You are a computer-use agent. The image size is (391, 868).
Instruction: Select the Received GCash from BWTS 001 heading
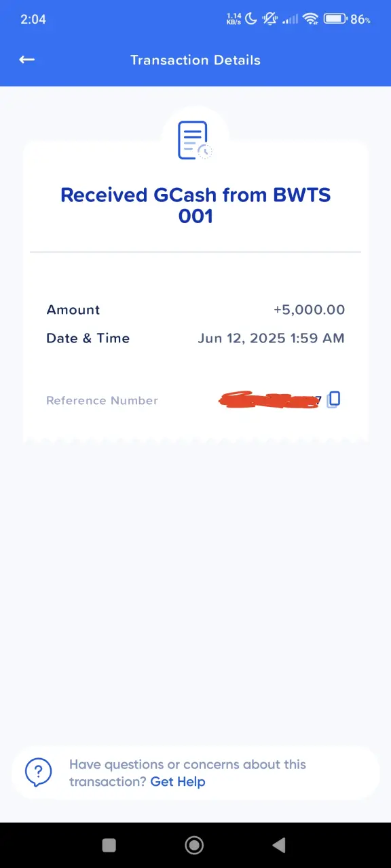click(195, 205)
